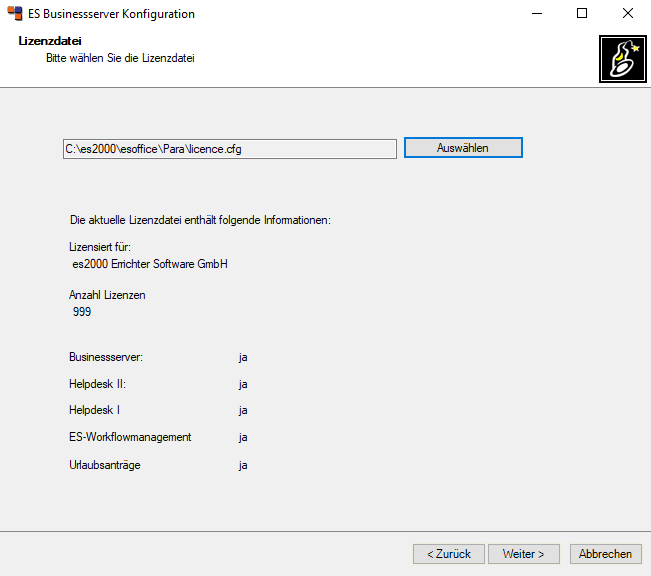The width and height of the screenshot is (651, 576).
Task: Minimize the ES Businessserver Konfiguration window
Action: (537, 13)
